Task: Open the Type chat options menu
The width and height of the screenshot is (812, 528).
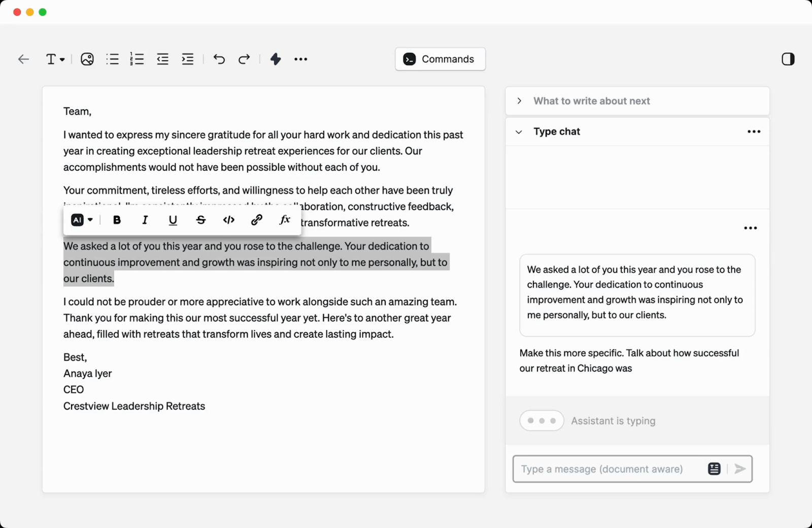Action: click(x=754, y=131)
